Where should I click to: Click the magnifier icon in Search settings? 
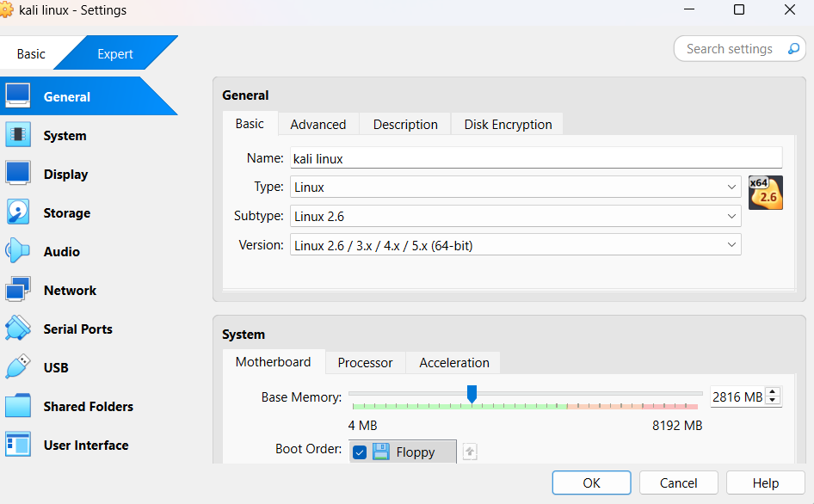pyautogui.click(x=793, y=49)
